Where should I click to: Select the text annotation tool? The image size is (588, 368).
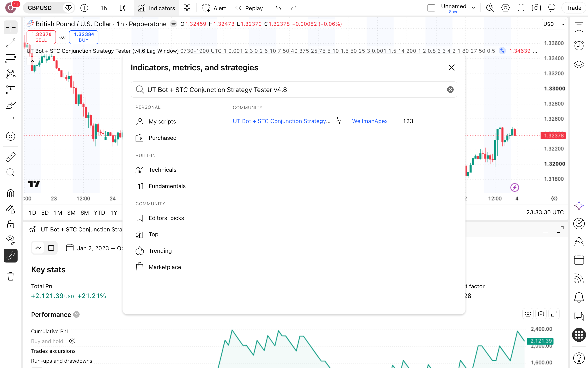[10, 121]
